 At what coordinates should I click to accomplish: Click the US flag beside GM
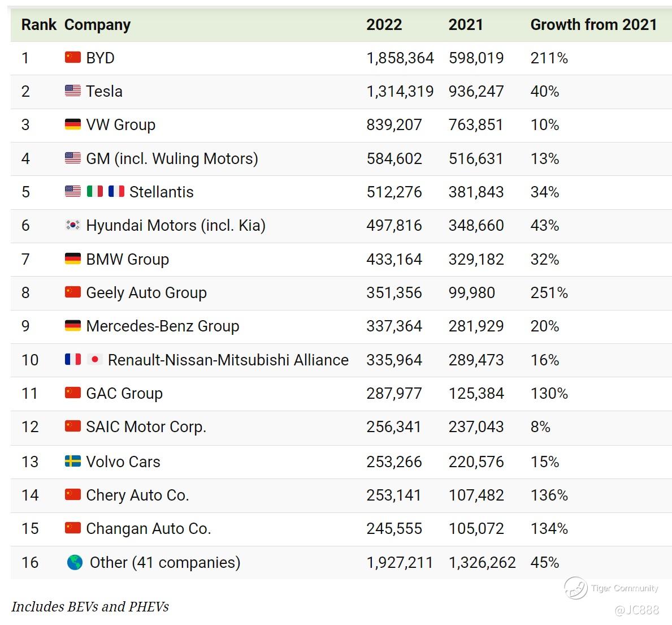72,158
